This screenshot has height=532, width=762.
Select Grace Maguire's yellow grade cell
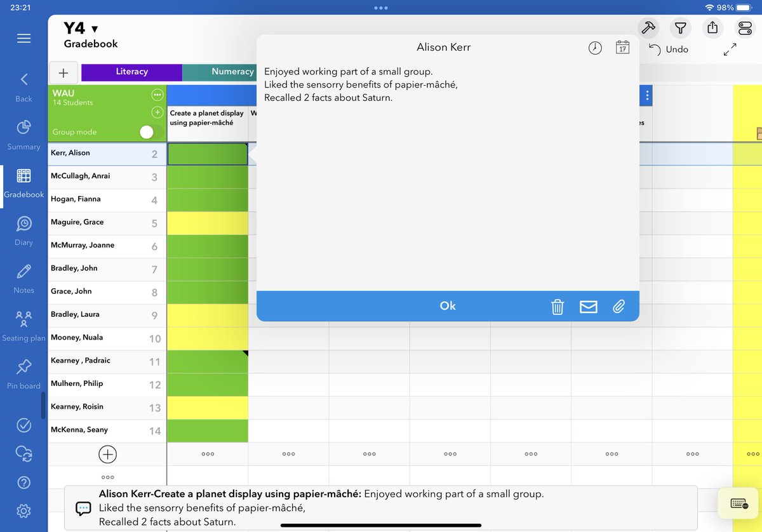pos(208,223)
